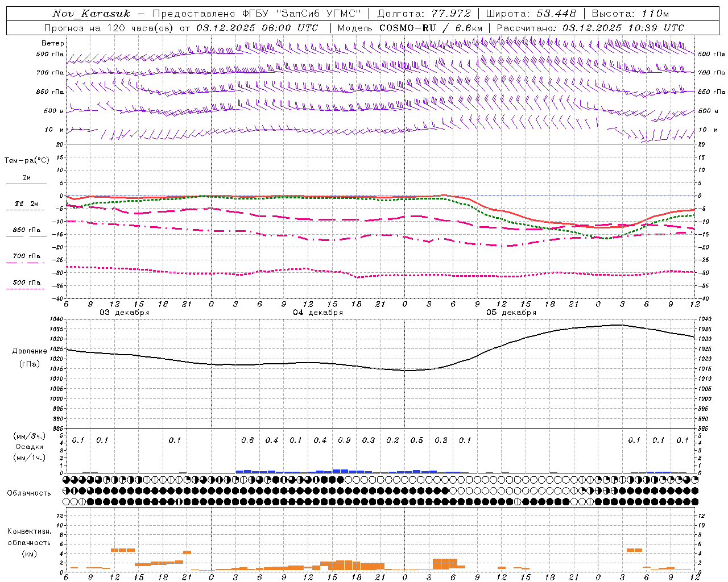728x582 pixels.
Task: Select the Тем-ра(°C) temperature axis title
Action: [x=27, y=161]
